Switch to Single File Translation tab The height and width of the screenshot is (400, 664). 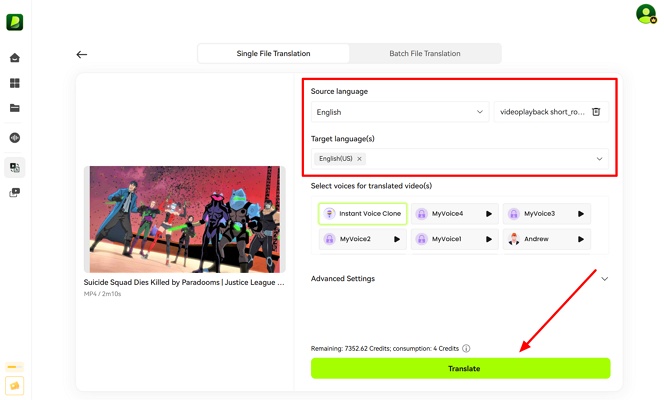274,53
